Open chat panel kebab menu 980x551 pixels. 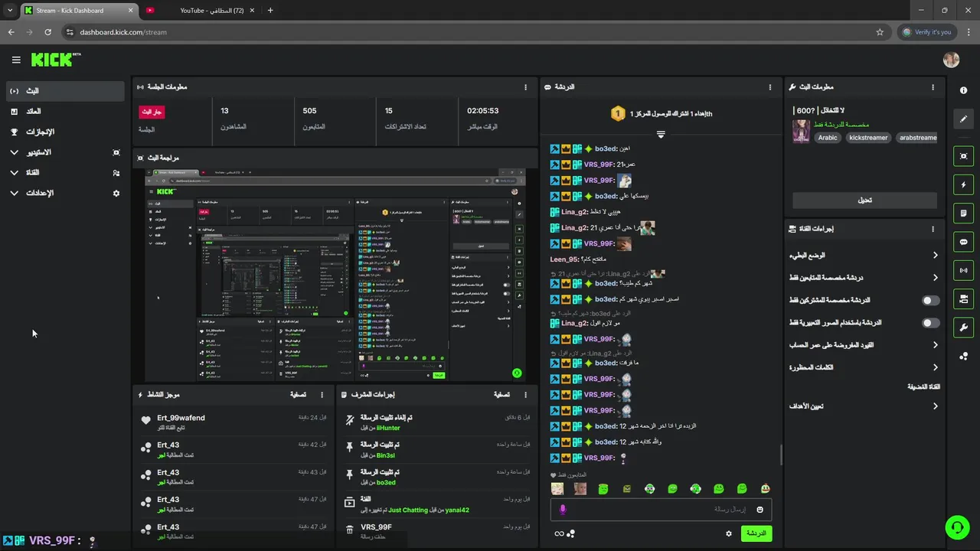770,87
